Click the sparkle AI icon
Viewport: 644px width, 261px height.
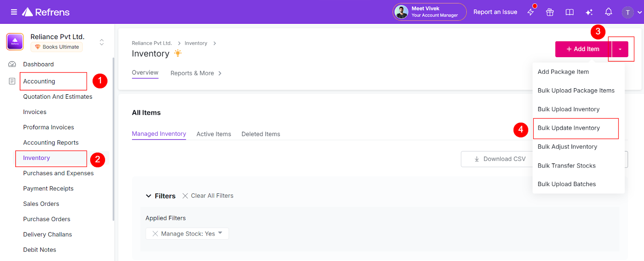coord(589,12)
